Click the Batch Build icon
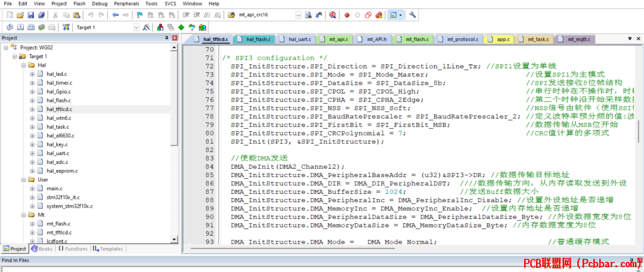The width and height of the screenshot is (644, 272). (x=41, y=27)
